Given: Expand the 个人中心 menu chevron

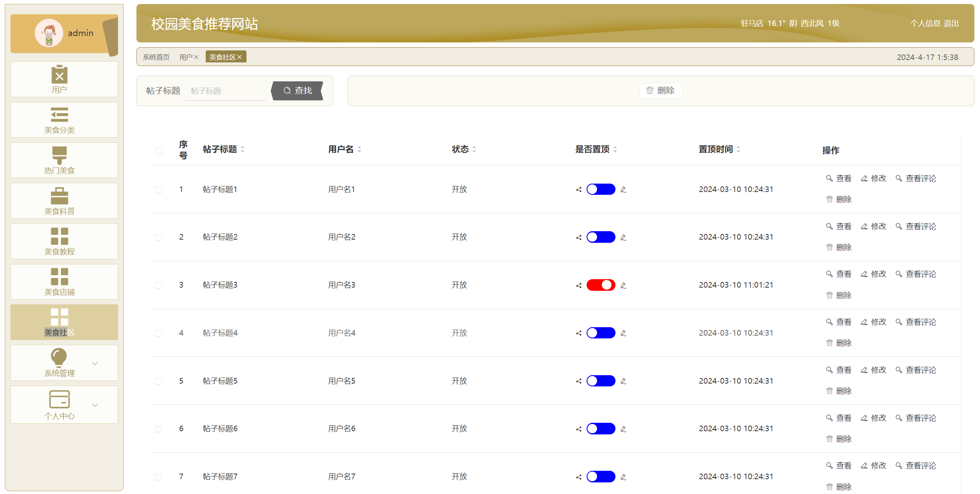Looking at the screenshot, I should click(95, 405).
